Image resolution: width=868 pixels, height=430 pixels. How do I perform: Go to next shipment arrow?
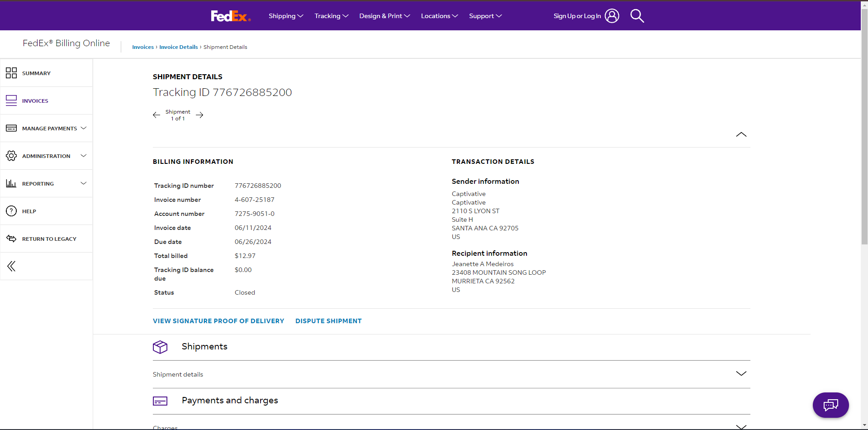coord(199,115)
